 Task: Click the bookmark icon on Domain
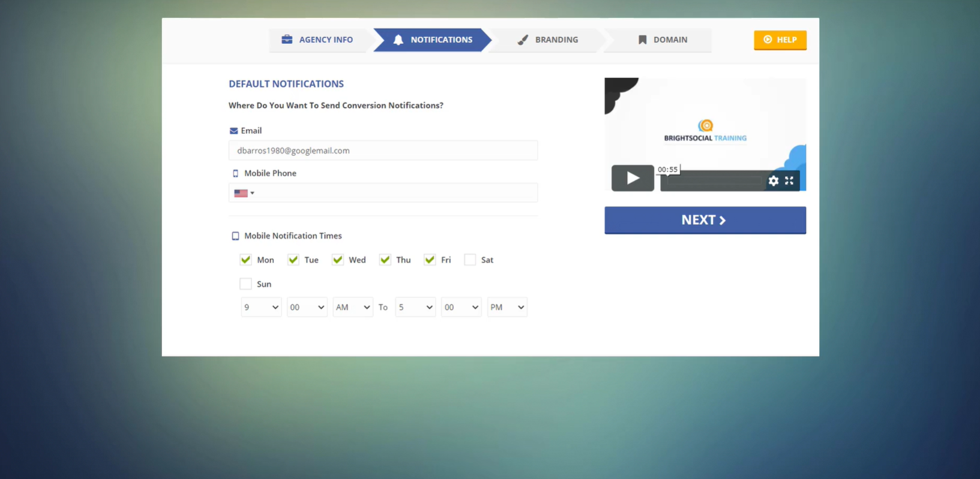coord(642,40)
